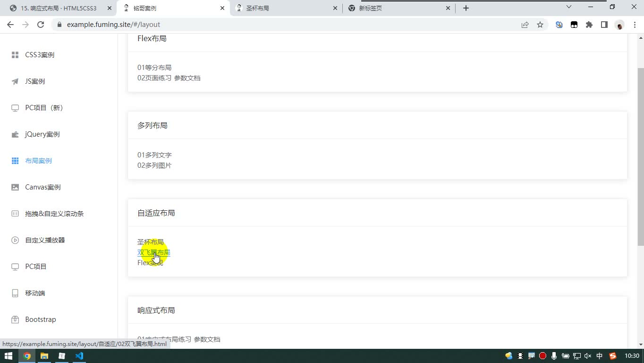Image resolution: width=644 pixels, height=363 pixels.
Task: Click the Canvas案例 picture icon
Action: pos(15,187)
